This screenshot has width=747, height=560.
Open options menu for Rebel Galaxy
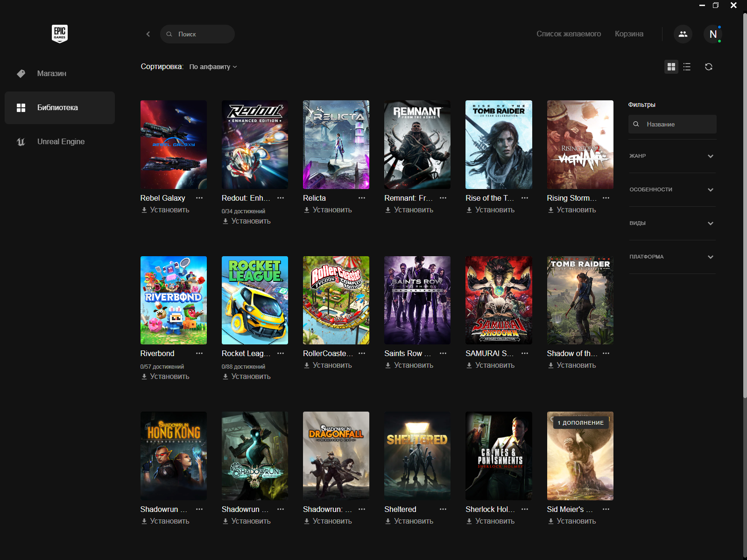coord(199,198)
